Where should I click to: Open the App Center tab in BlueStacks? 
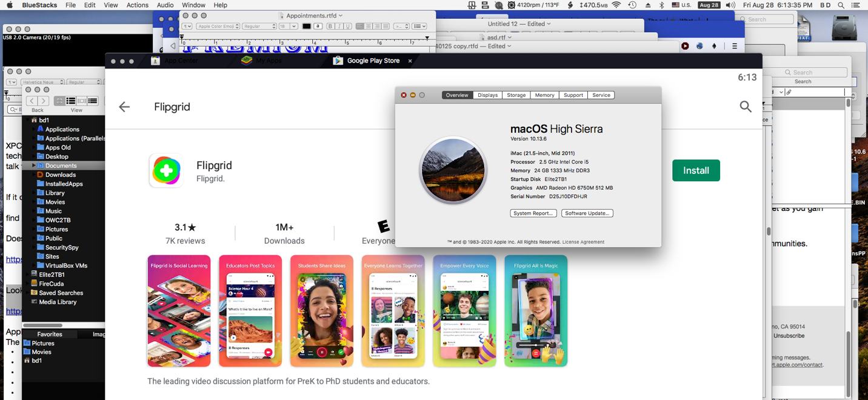[x=175, y=61]
